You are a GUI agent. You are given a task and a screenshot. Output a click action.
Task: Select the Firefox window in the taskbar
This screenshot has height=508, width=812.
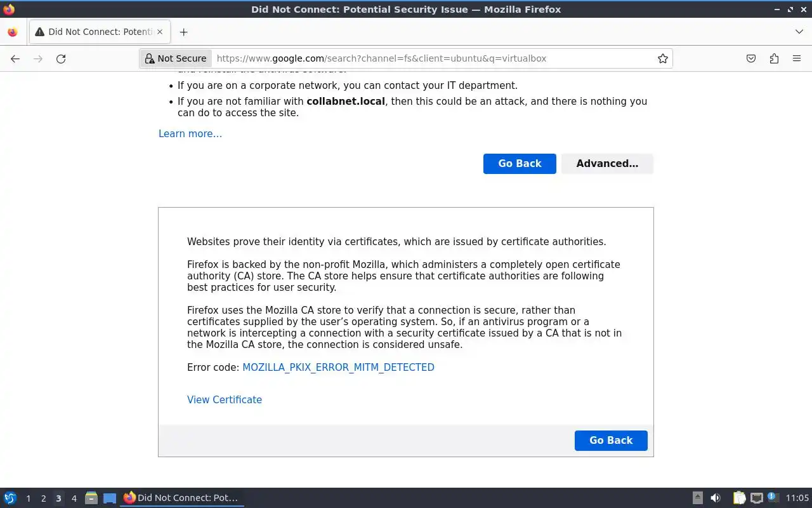pyautogui.click(x=182, y=498)
